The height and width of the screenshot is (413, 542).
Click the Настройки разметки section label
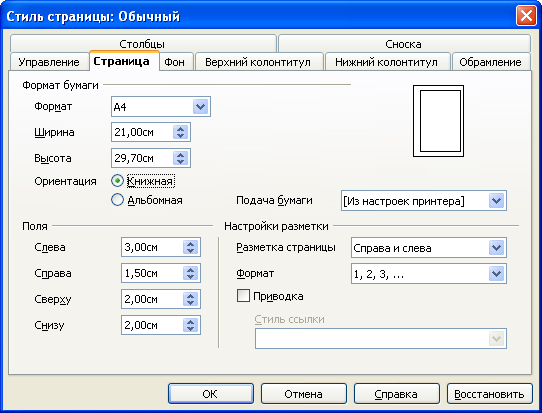click(276, 226)
